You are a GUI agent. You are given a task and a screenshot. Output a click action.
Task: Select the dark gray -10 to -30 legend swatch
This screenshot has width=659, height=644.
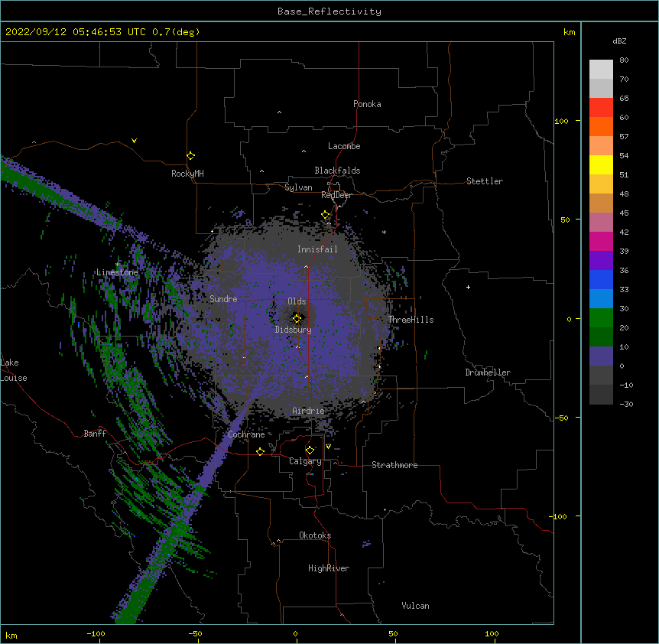tap(601, 395)
